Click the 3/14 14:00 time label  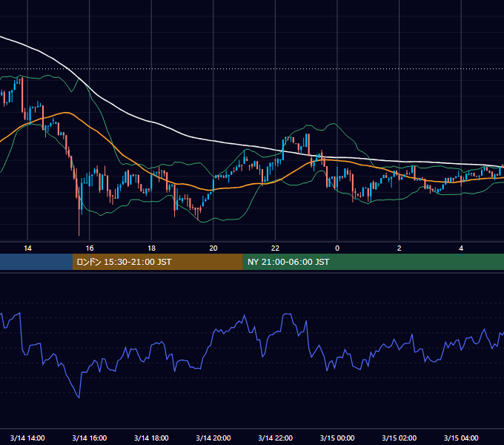tap(27, 438)
